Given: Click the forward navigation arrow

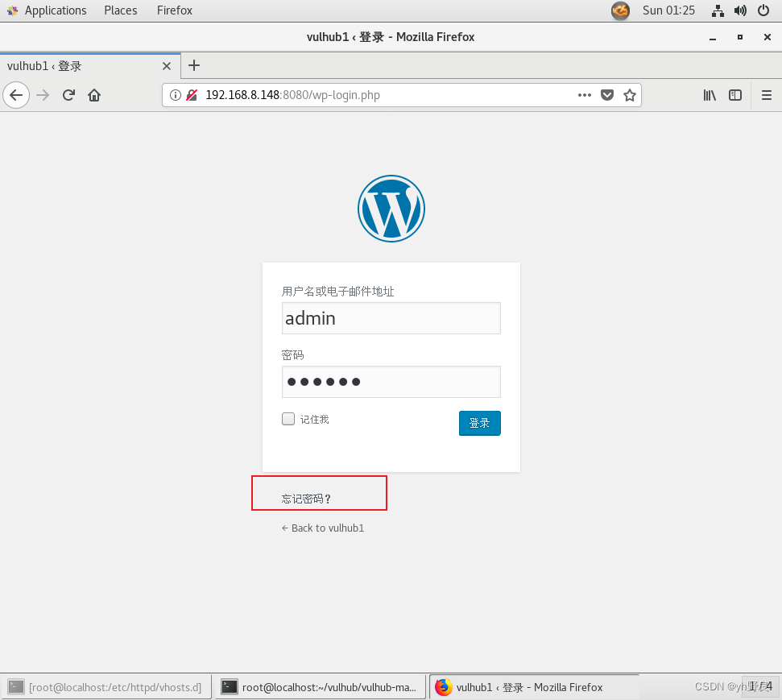Looking at the screenshot, I should [x=43, y=95].
